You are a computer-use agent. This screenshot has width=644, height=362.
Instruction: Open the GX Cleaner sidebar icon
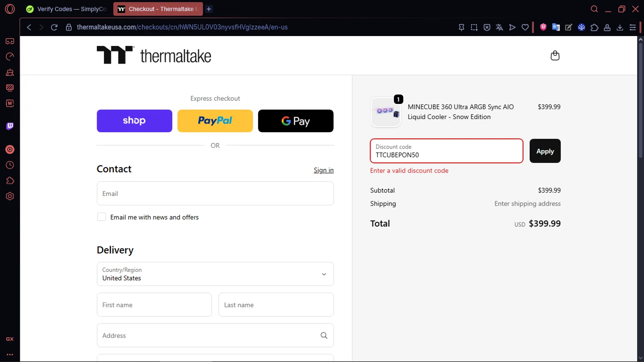pos(10,72)
